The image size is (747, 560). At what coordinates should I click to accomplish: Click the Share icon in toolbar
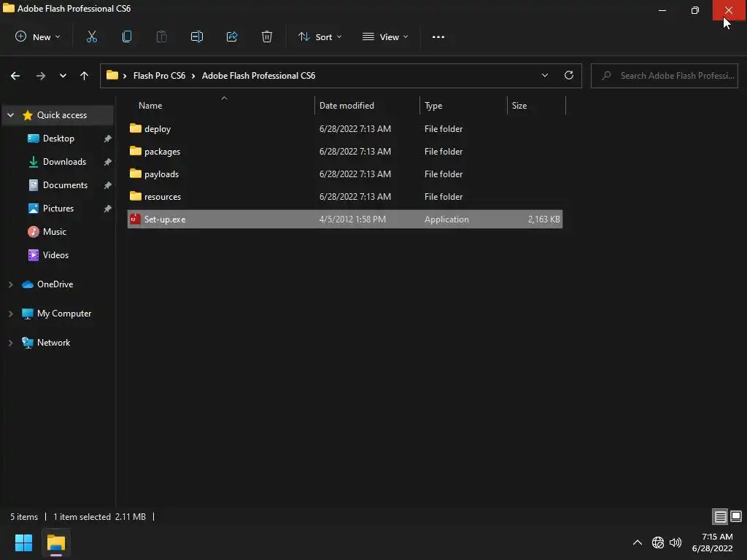[232, 36]
